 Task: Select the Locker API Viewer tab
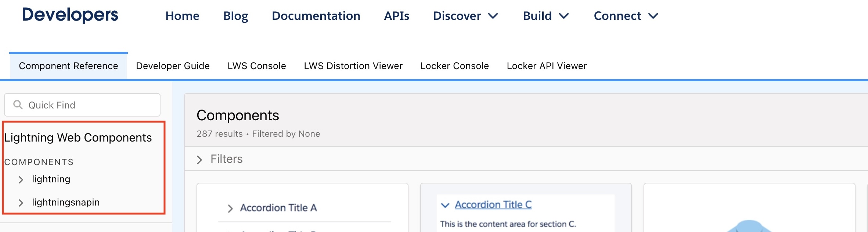coord(547,66)
